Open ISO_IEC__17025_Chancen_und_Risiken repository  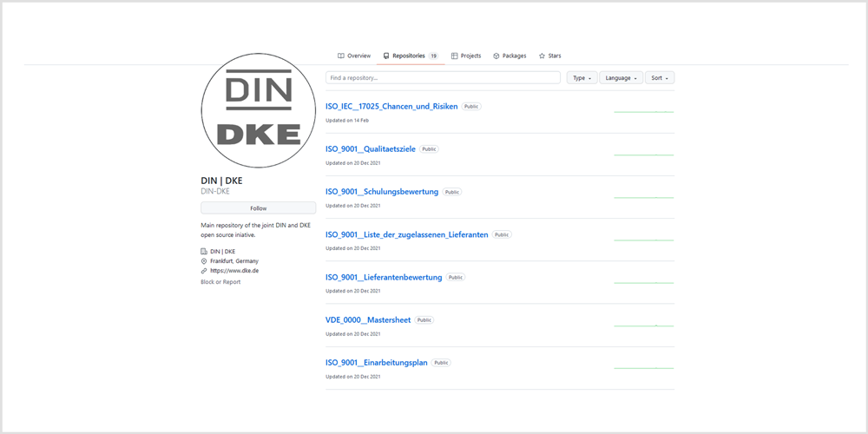(391, 106)
